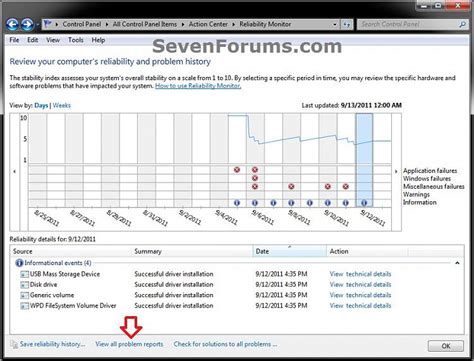
Task: Click the blue icon beside Informational events
Action: pos(19,263)
